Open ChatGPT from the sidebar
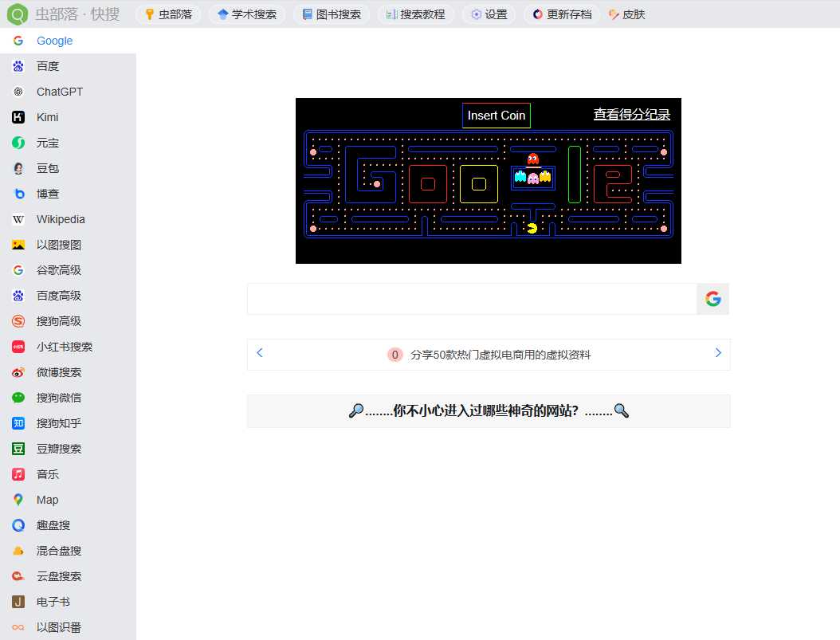840x640 pixels. 57,92
